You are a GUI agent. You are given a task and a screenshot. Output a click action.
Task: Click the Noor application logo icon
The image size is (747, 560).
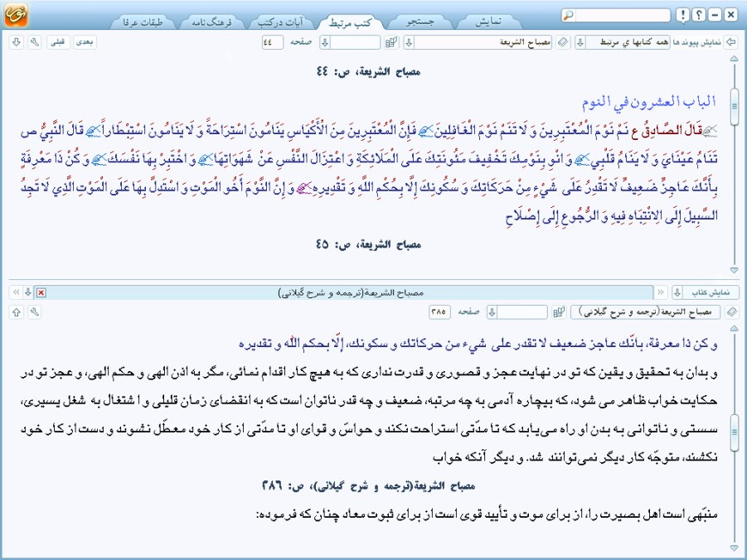click(15, 14)
